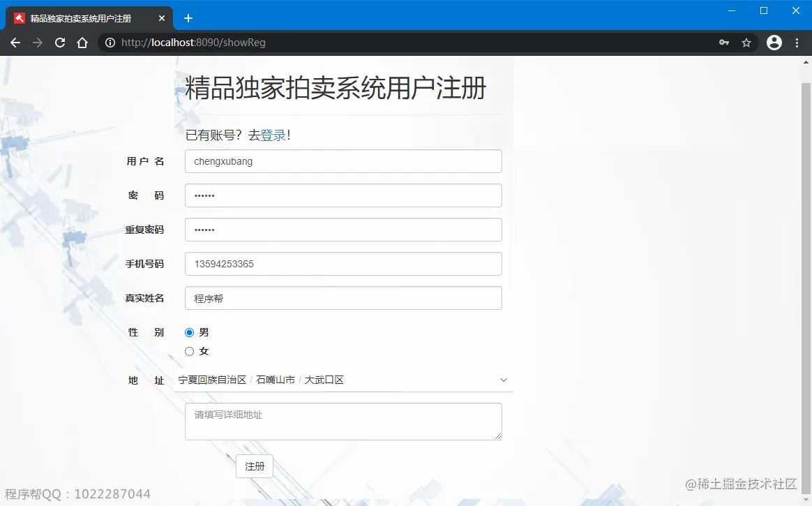
Task: Open the user profile avatar icon
Action: (774, 43)
